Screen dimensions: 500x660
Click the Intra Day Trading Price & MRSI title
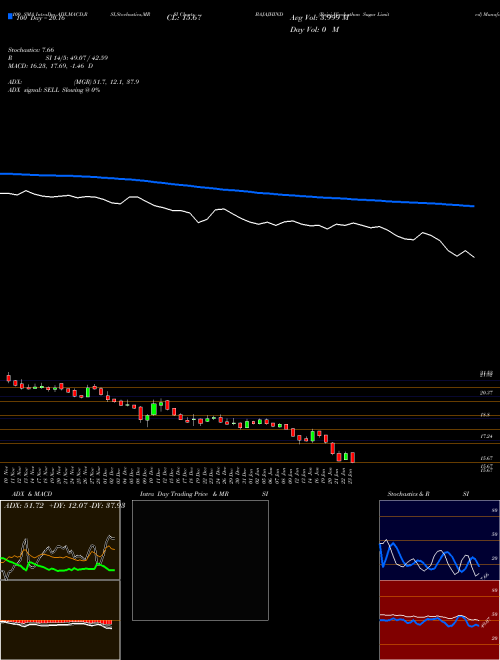point(204,494)
